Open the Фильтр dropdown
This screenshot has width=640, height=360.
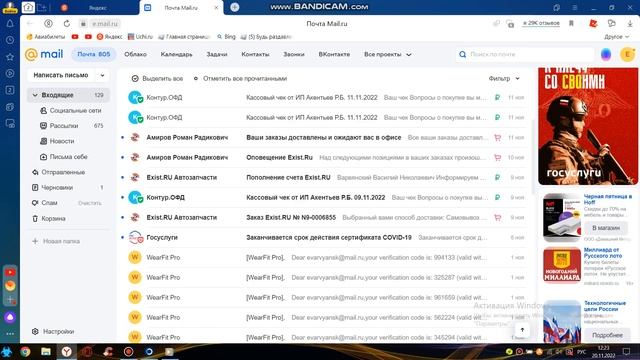(x=504, y=78)
